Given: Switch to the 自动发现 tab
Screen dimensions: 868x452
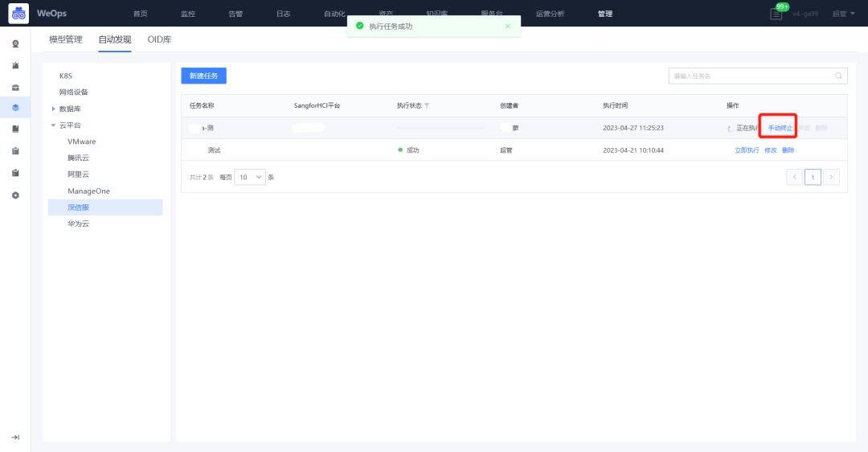Looking at the screenshot, I should pos(115,39).
